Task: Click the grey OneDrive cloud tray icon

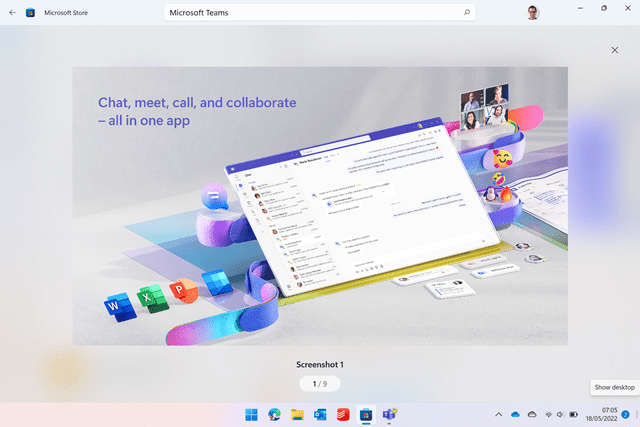Action: tap(532, 415)
